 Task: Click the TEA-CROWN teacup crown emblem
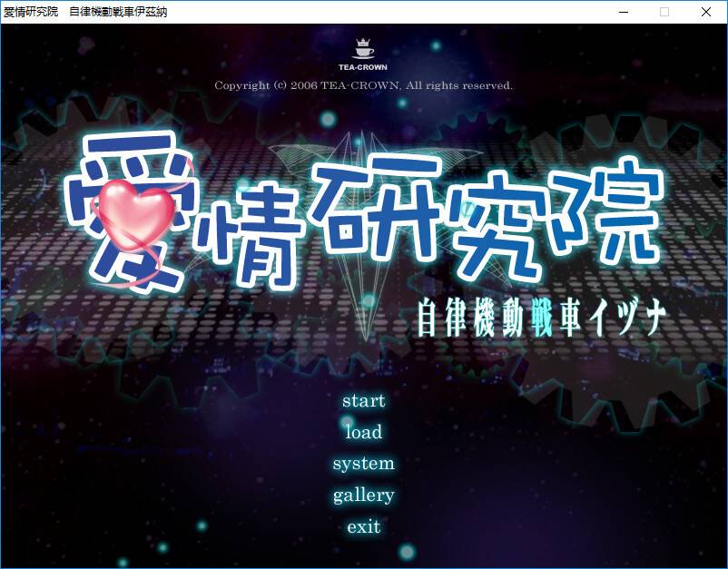click(x=363, y=48)
